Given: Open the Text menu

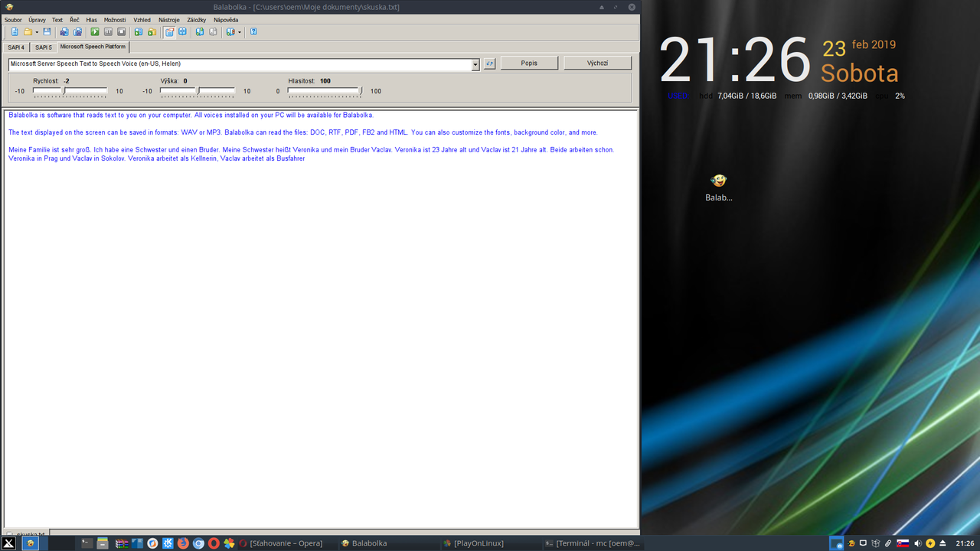Looking at the screenshot, I should coord(57,20).
